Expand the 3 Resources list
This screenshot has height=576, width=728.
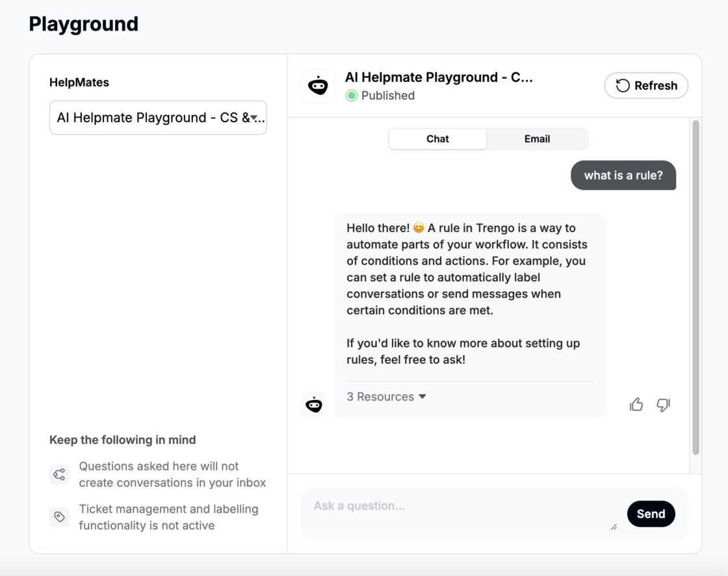(x=386, y=397)
